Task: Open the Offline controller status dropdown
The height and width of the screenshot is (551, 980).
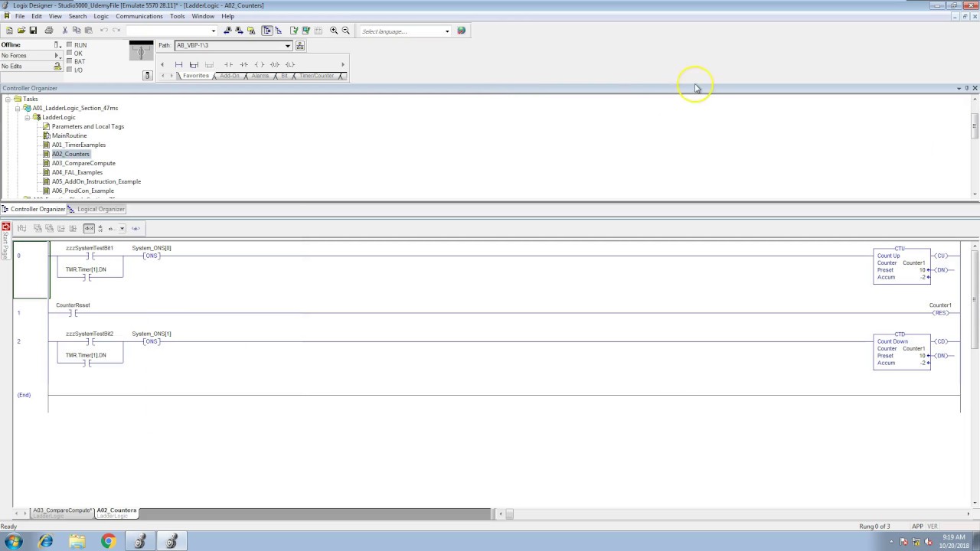Action: click(57, 45)
